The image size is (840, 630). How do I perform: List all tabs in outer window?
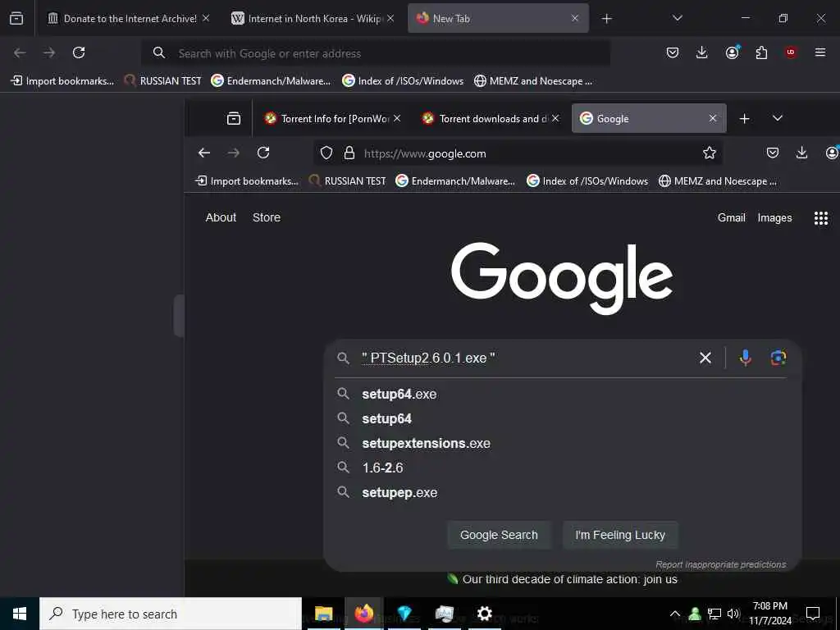coord(677,18)
